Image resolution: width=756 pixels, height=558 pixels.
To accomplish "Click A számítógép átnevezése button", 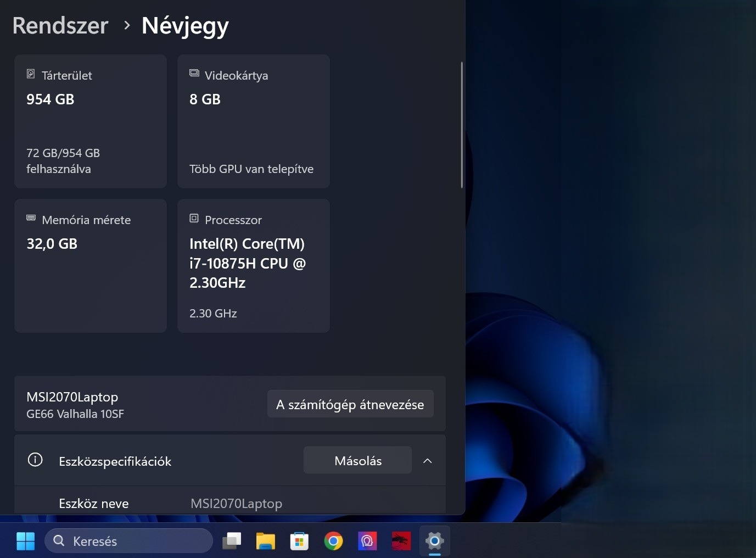I will (350, 404).
